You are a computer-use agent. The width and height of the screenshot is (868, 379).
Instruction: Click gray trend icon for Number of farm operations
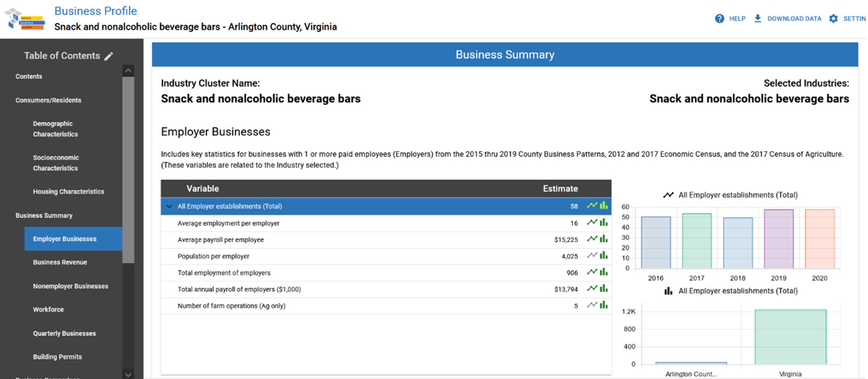click(x=592, y=306)
